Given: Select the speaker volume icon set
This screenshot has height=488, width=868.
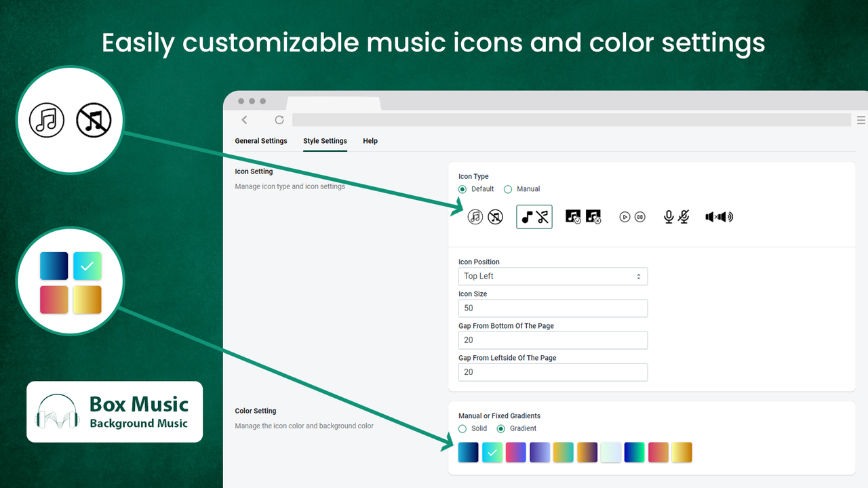Looking at the screenshot, I should (x=719, y=217).
